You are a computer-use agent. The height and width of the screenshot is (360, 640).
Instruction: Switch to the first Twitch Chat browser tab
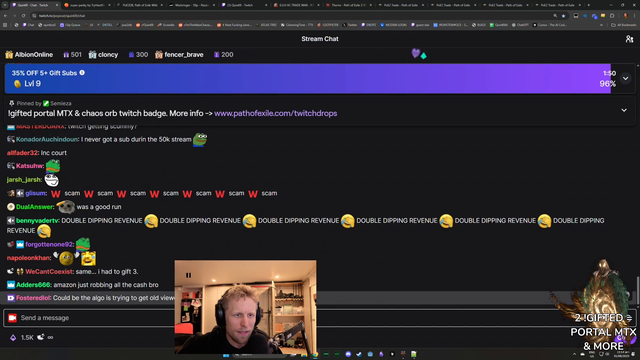[x=35, y=5]
